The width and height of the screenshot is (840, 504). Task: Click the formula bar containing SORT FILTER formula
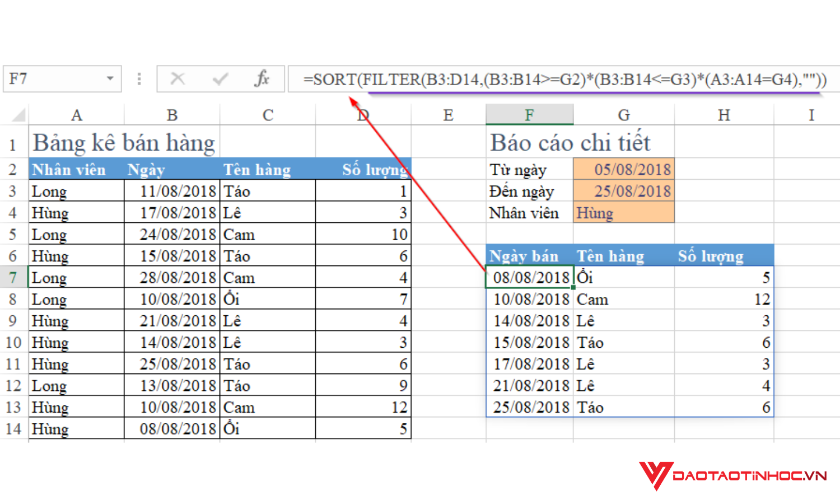560,79
